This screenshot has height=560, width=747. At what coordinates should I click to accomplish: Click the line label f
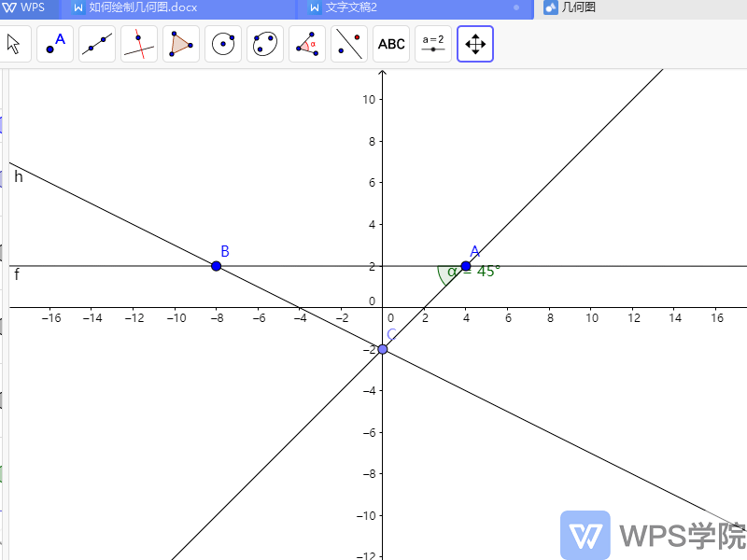(x=17, y=274)
